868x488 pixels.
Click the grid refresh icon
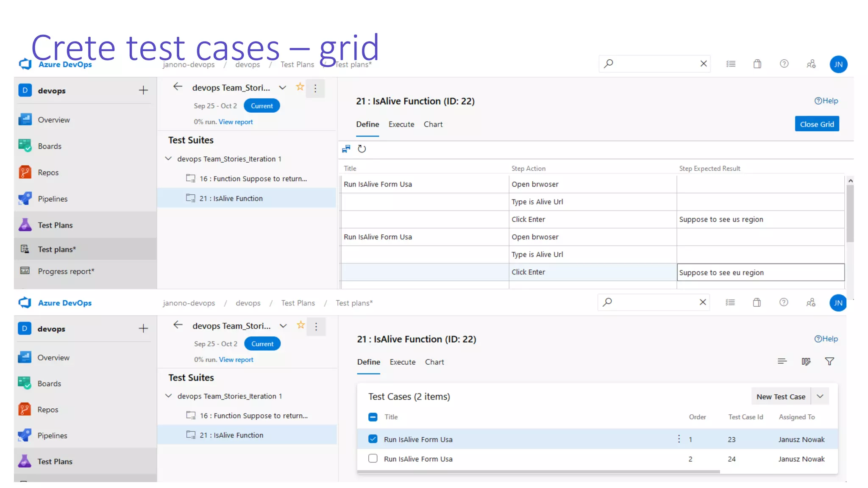pos(362,149)
